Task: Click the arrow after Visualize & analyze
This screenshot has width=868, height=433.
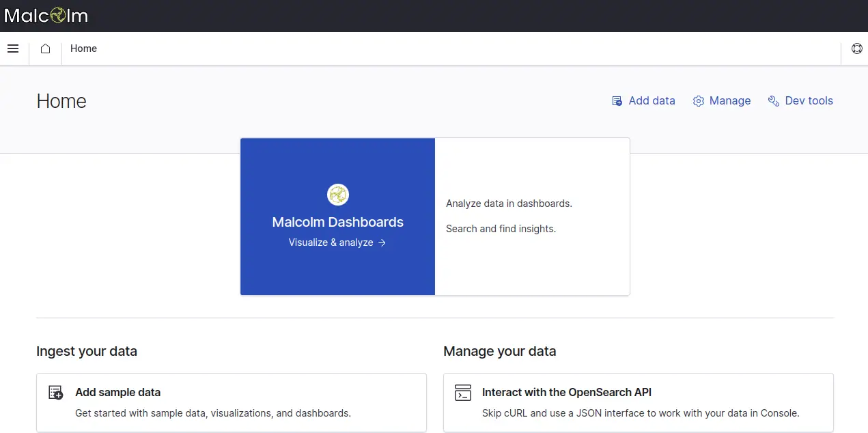Action: click(x=382, y=242)
